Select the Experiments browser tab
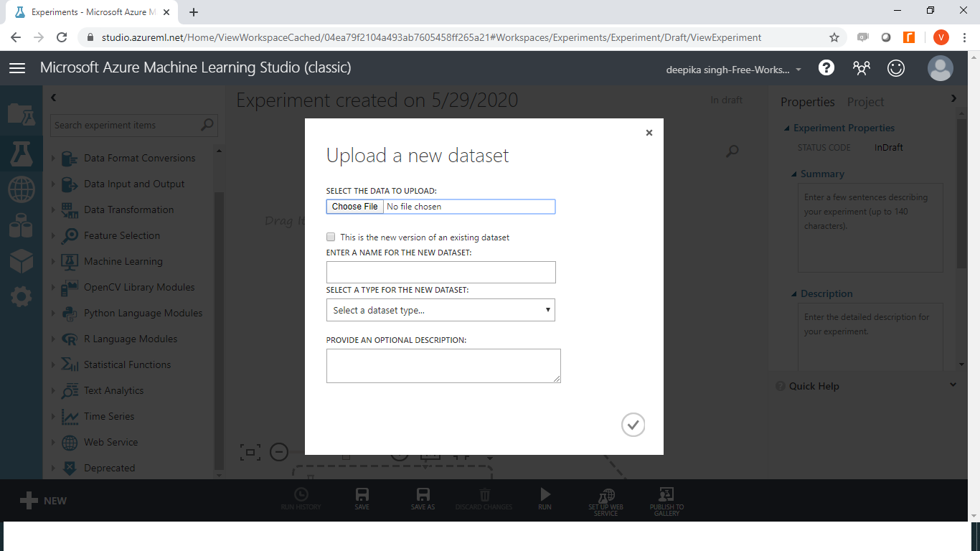 coord(91,12)
